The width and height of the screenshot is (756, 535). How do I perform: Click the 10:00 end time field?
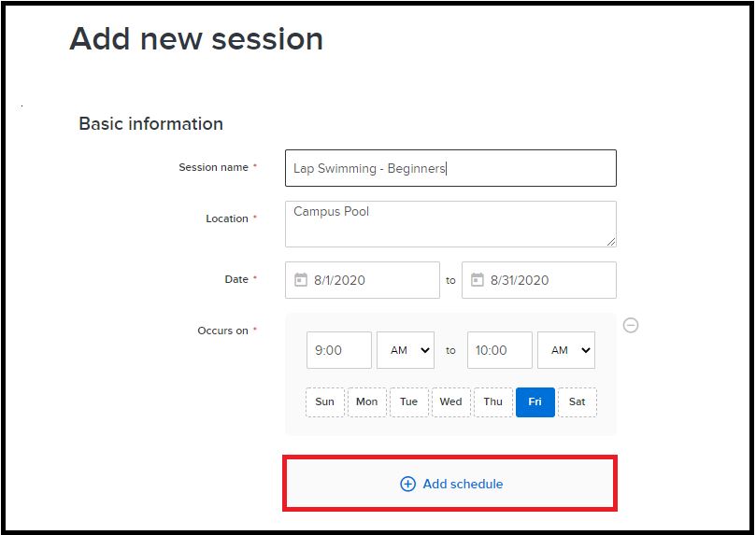click(x=500, y=350)
